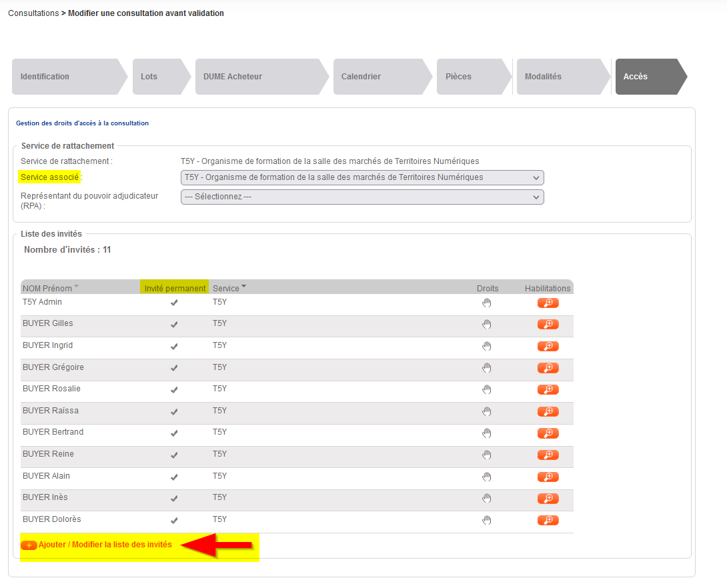
Task: Click the droits hand icon for BUYER Ingrid
Action: point(487,347)
